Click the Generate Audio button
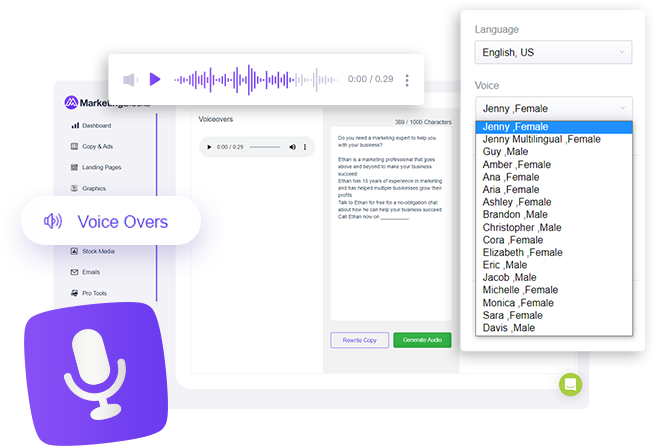The height and width of the screenshot is (446, 655). pos(422,340)
